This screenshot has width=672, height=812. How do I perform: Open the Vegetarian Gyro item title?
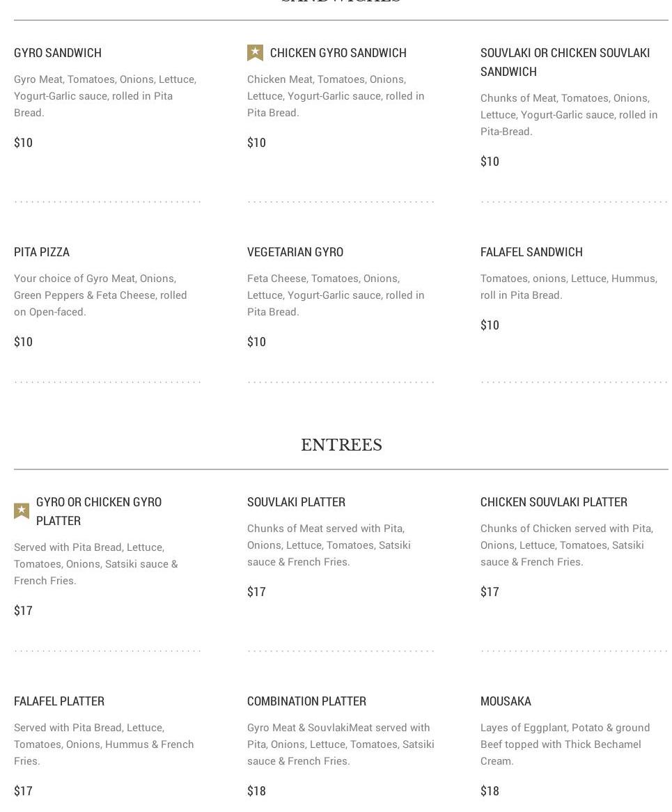(295, 252)
